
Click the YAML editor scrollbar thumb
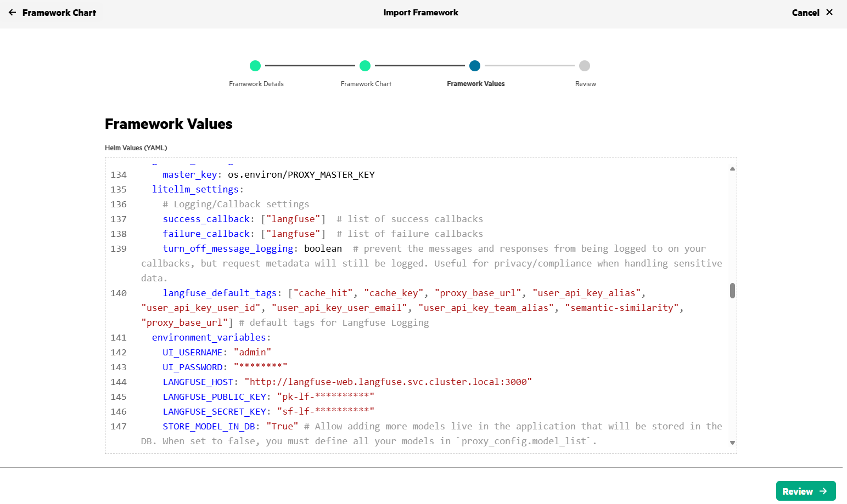732,291
